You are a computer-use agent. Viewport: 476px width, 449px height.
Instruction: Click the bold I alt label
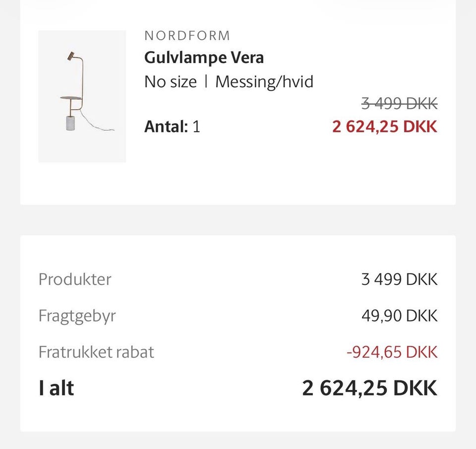(x=56, y=388)
